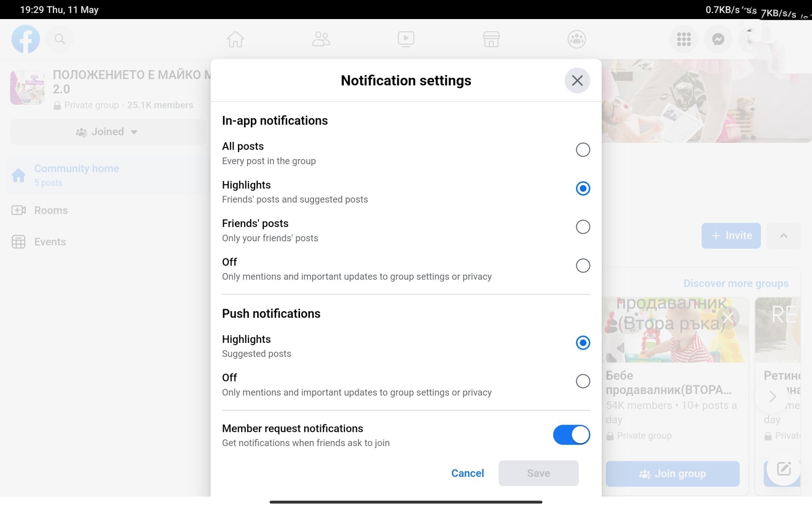The width and height of the screenshot is (812, 508).
Task: Open the Marketplace storefront icon
Action: (x=491, y=39)
